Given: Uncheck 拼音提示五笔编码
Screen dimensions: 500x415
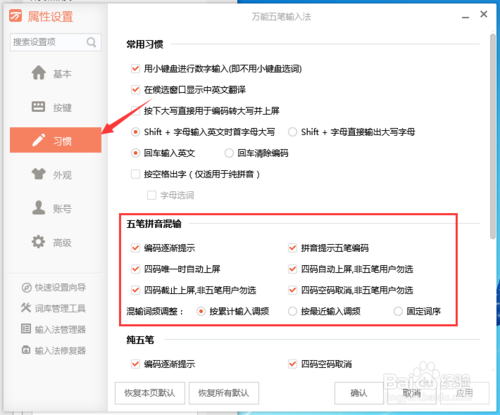Looking at the screenshot, I should [292, 248].
